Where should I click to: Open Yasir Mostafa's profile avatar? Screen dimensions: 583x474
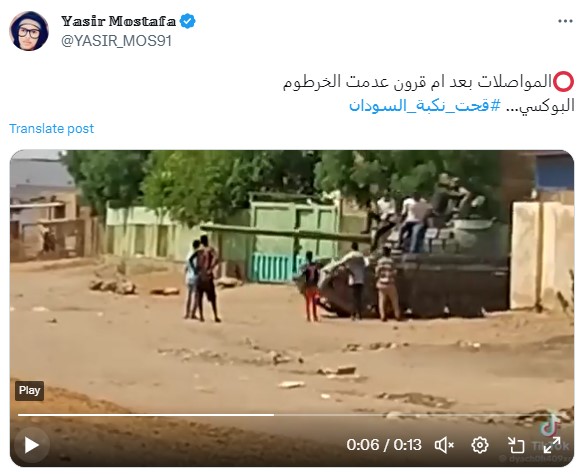click(x=29, y=31)
